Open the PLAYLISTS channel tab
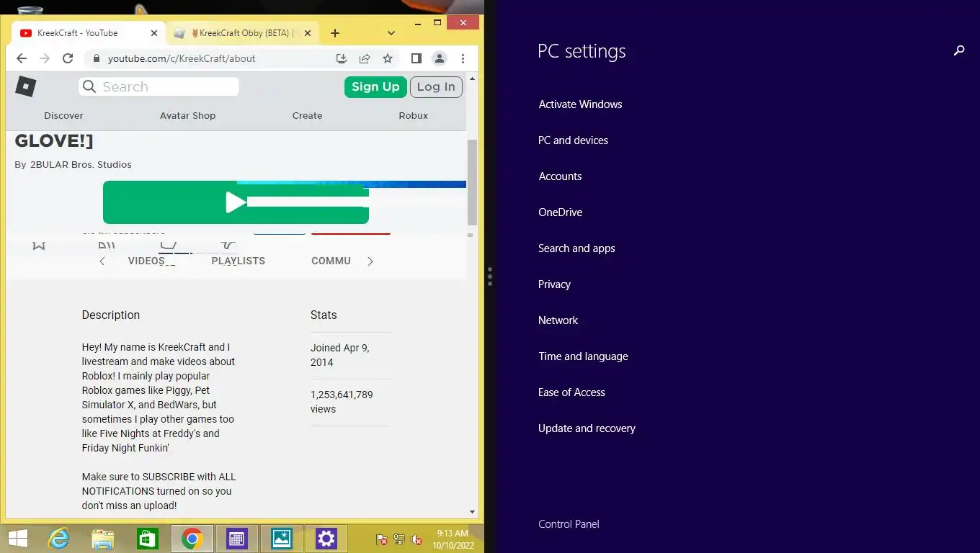This screenshot has width=980, height=553. pos(239,261)
